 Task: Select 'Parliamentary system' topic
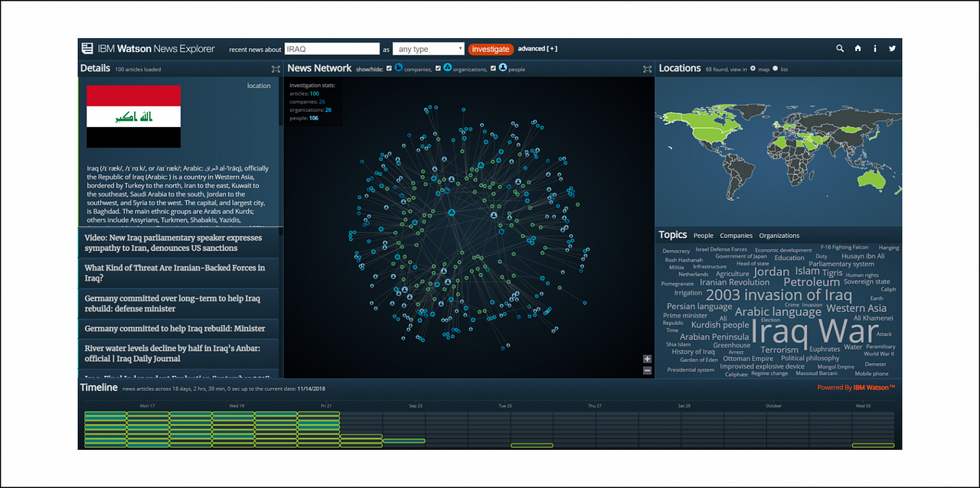coord(841,264)
